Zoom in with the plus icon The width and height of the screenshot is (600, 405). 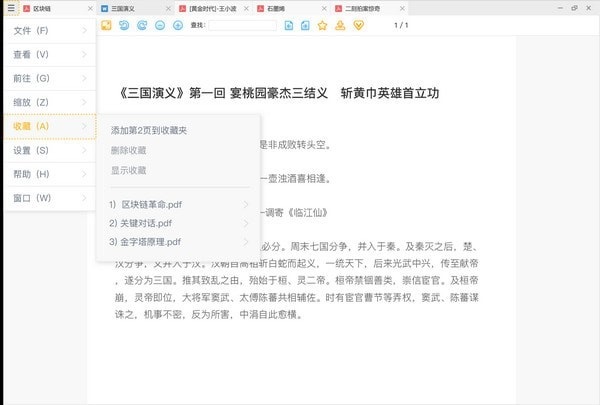pos(178,25)
